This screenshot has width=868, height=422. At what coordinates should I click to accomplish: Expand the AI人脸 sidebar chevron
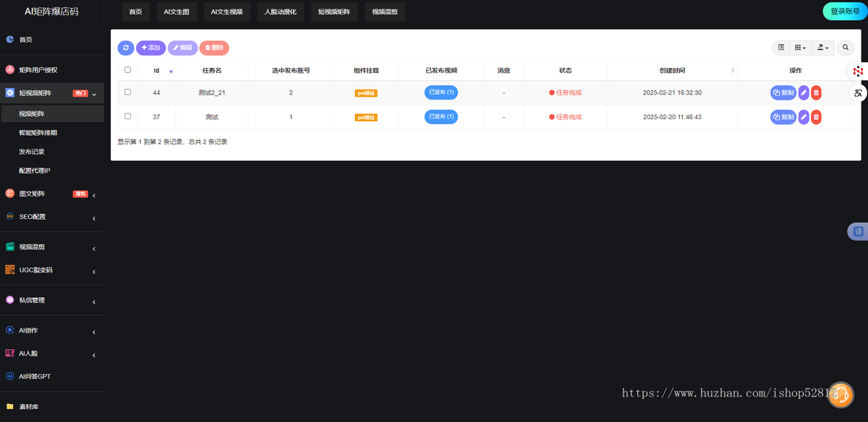click(94, 355)
